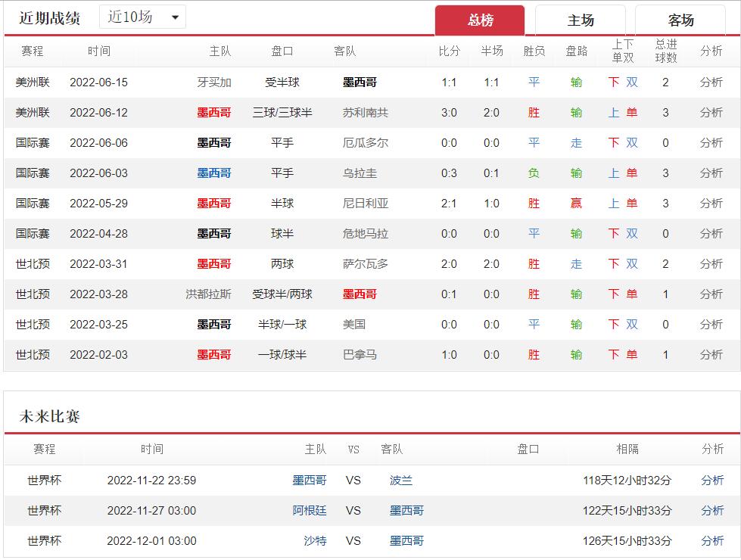Switch to the 主场 tab
The width and height of the screenshot is (741, 560).
581,20
